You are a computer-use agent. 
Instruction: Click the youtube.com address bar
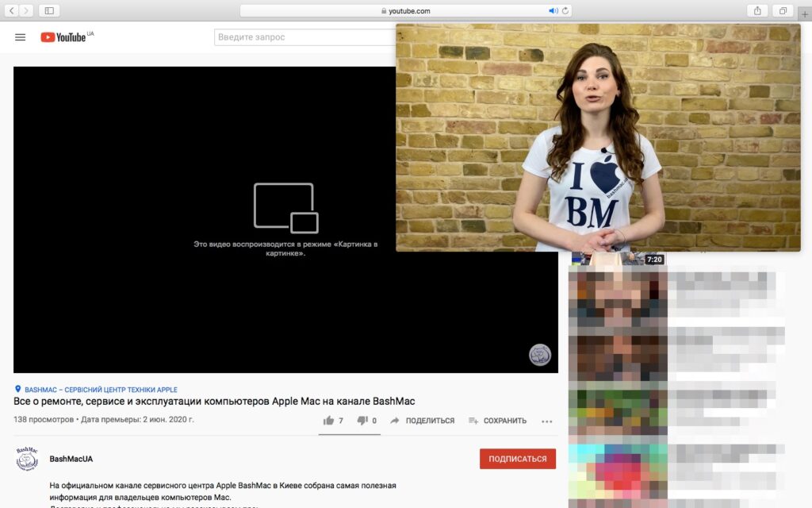coord(405,10)
